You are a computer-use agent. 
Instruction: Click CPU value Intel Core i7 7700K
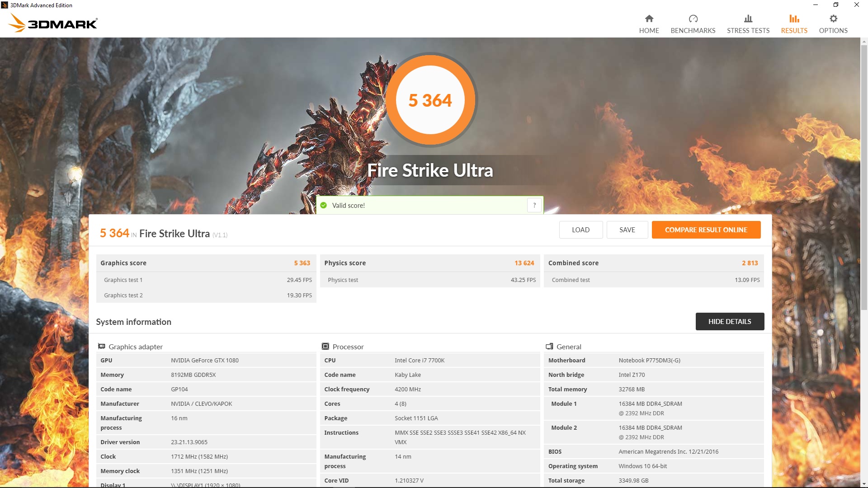420,360
